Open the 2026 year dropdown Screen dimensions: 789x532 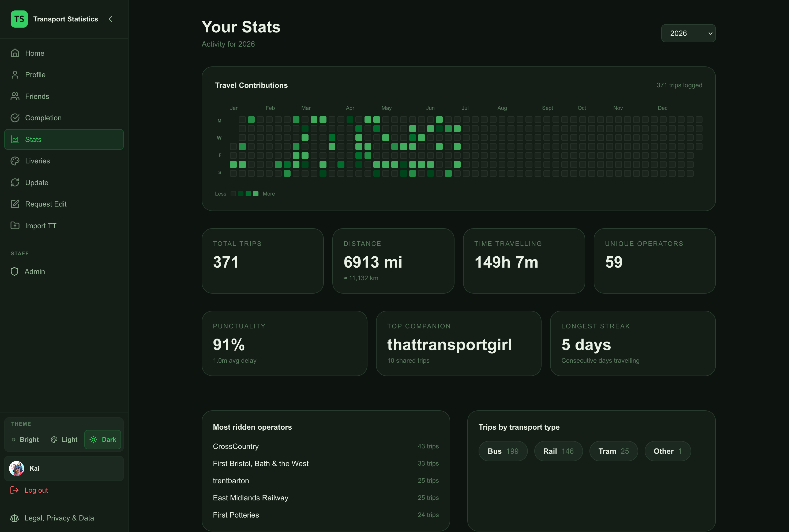point(688,33)
